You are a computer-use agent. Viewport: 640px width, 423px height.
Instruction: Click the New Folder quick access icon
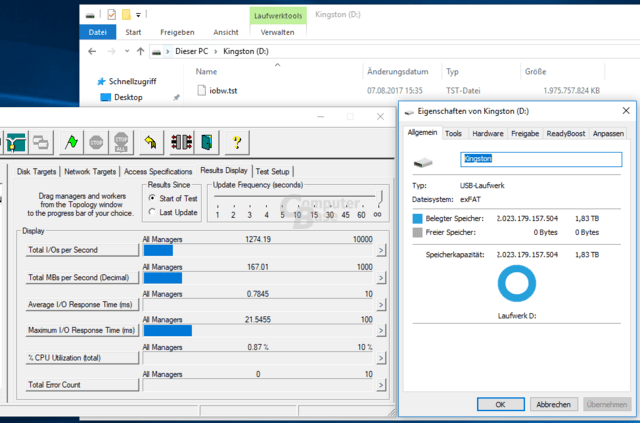coord(127,15)
